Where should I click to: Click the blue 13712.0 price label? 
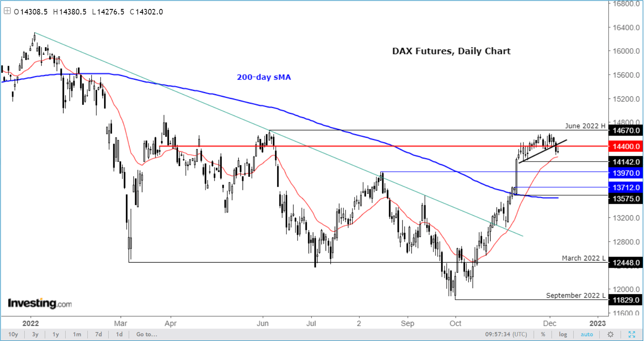pyautogui.click(x=626, y=188)
